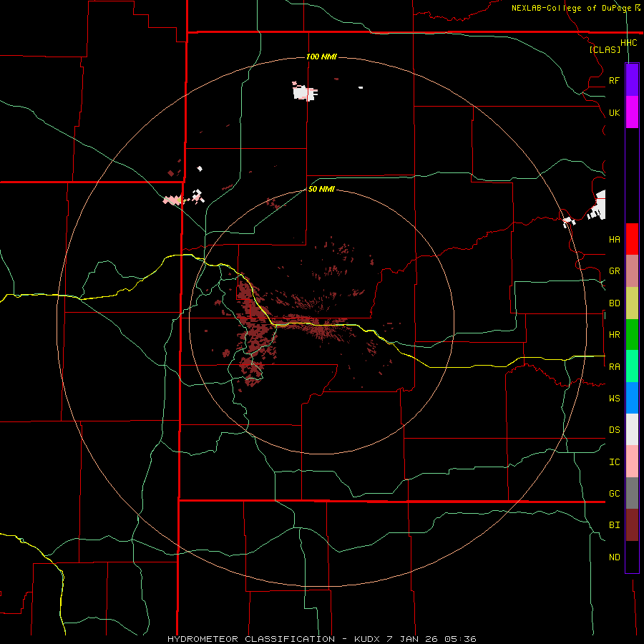Click the [CLAS] legend heading
Viewport: 644px width, 644px height.
(x=605, y=49)
